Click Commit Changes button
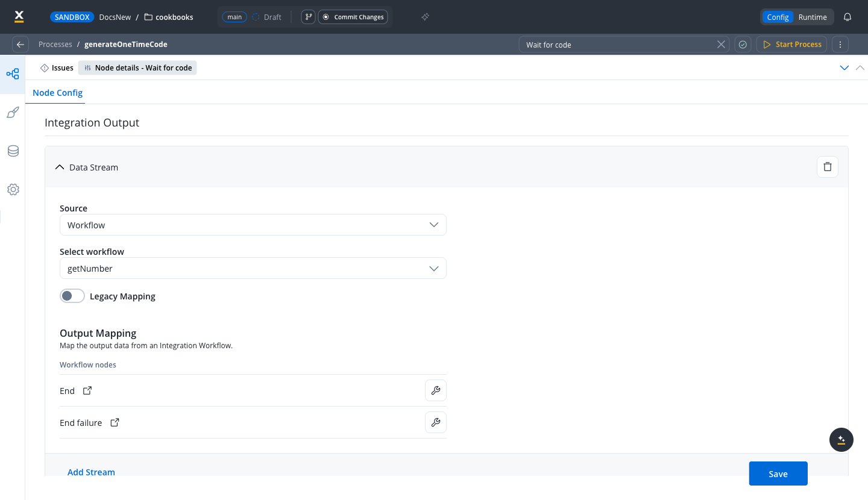 click(353, 17)
